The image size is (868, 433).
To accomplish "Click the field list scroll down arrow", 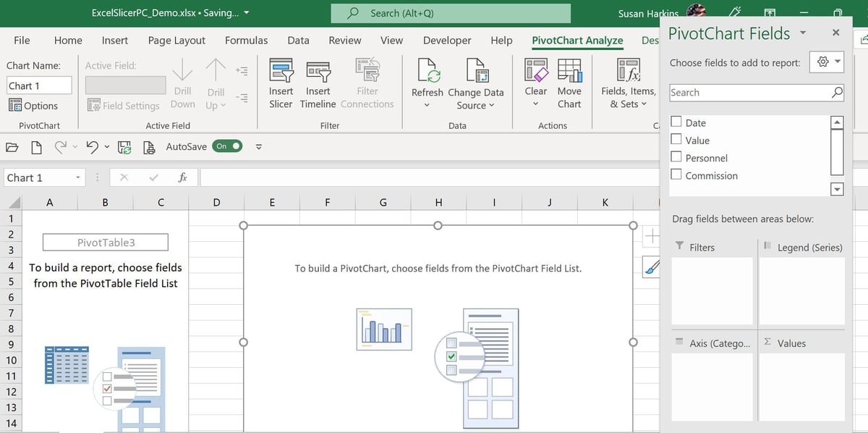I will tap(837, 190).
